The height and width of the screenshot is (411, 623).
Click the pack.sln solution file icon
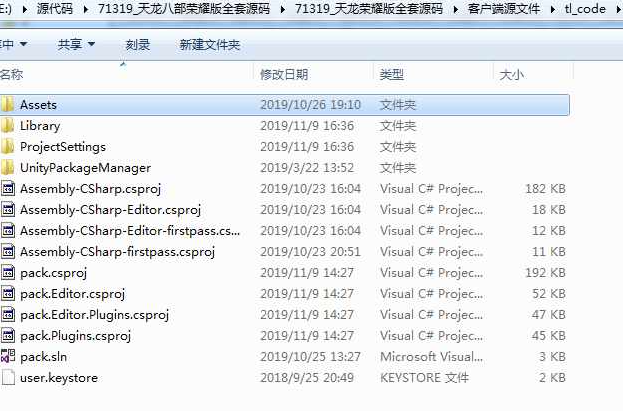point(8,357)
